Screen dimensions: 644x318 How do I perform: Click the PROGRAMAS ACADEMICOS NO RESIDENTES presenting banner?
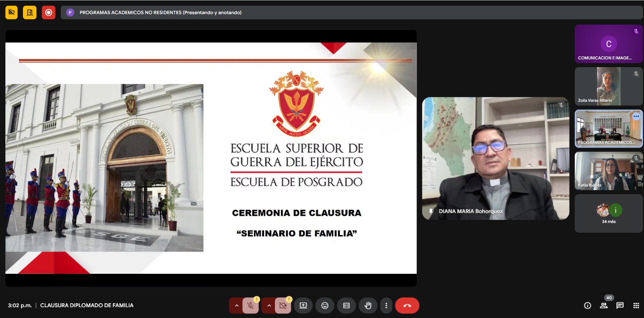pos(160,12)
